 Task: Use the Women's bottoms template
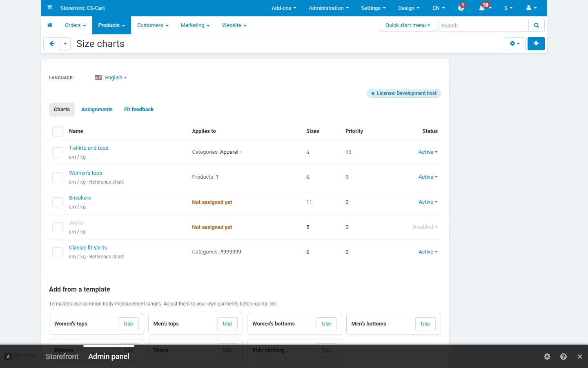[326, 324]
